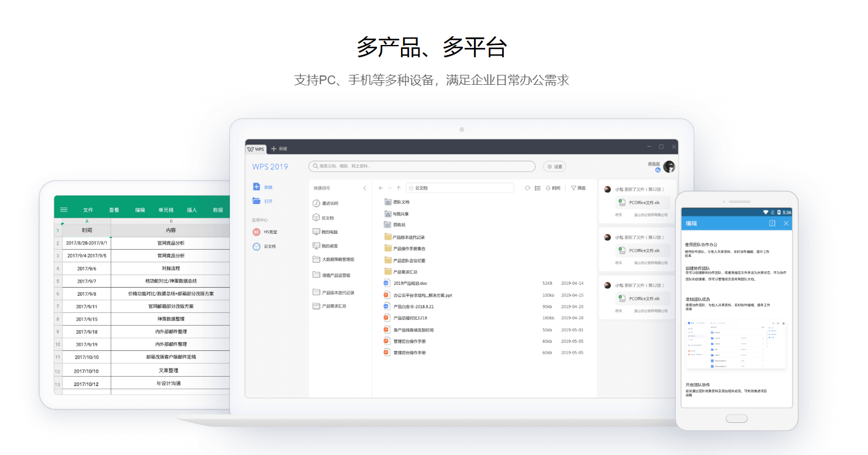Select the 插入 menu on the tablet
868x455 pixels.
pyautogui.click(x=192, y=209)
